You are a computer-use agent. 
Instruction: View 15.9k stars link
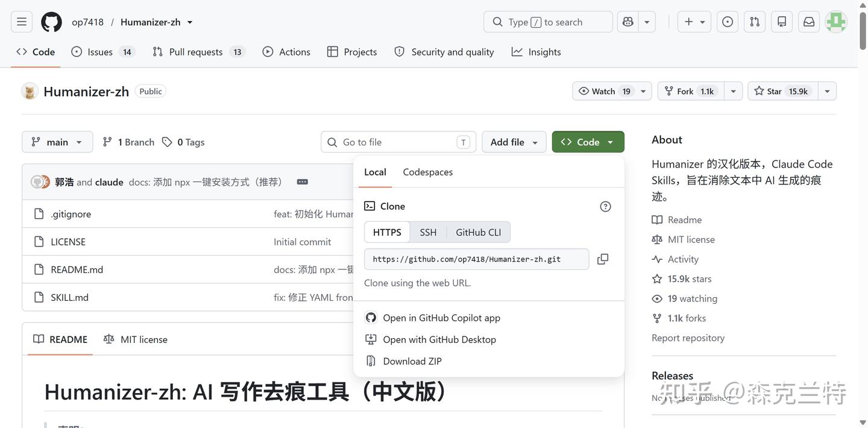(682, 279)
